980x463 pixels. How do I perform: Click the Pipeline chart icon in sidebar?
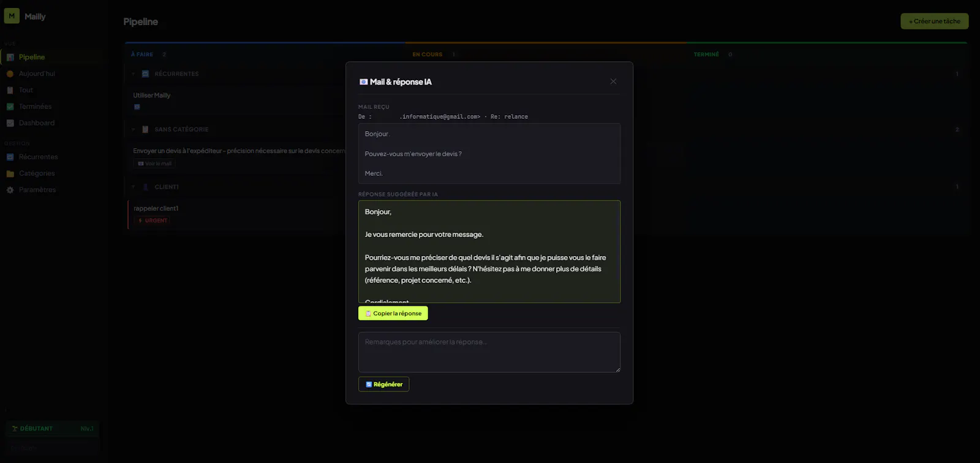pyautogui.click(x=10, y=57)
